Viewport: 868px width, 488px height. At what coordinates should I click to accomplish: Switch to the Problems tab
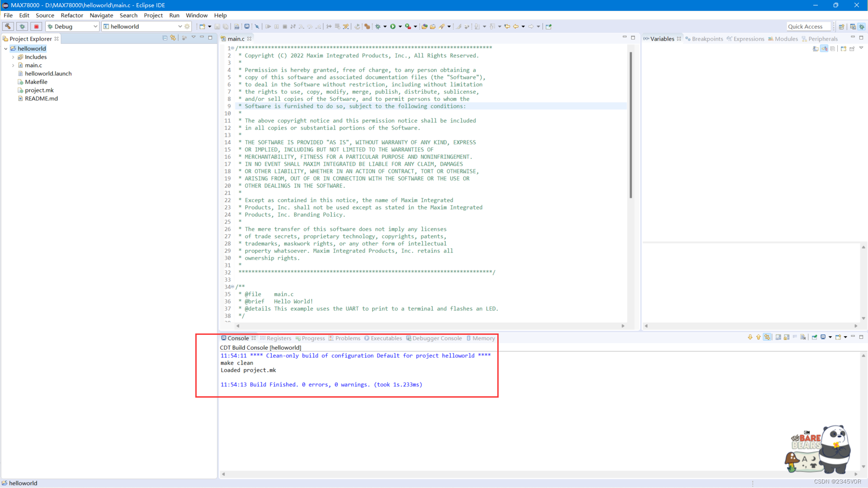344,338
